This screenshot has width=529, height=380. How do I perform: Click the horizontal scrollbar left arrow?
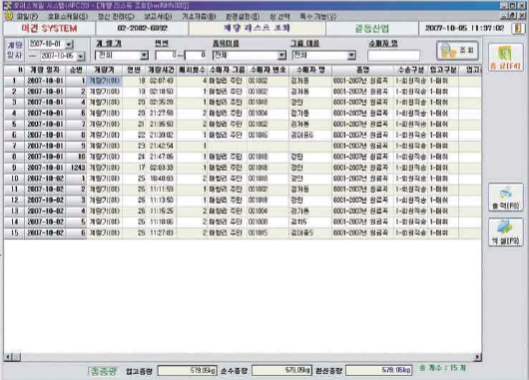click(7, 357)
